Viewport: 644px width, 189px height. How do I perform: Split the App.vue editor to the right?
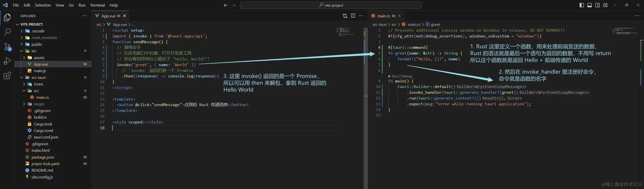coord(353,16)
